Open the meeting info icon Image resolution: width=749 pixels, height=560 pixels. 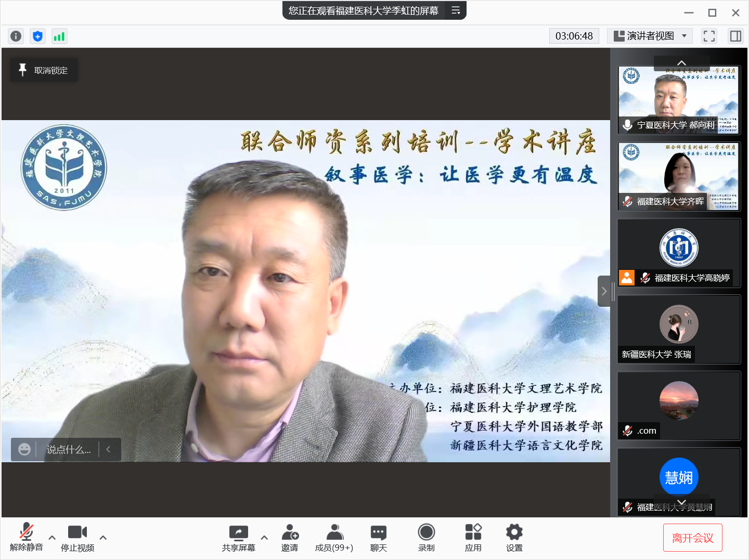click(x=16, y=36)
